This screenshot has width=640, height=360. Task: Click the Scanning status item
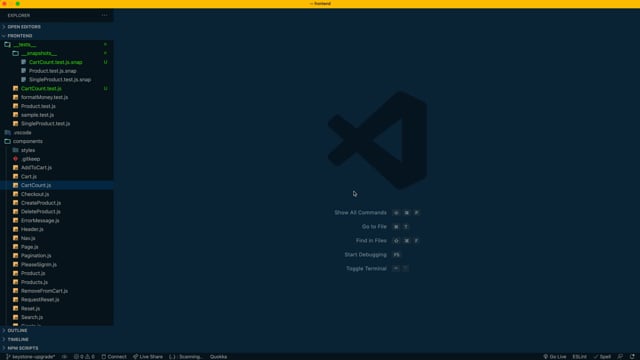click(x=186, y=357)
